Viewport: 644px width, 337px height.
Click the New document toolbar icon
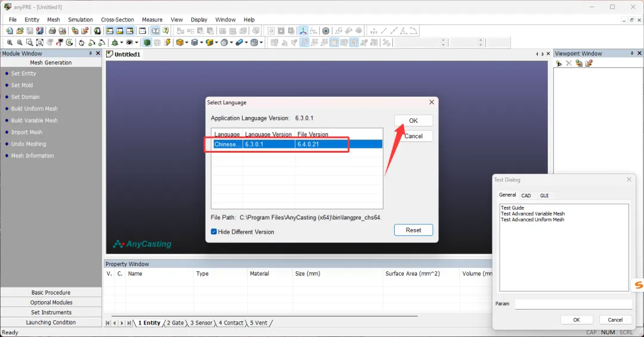10,31
